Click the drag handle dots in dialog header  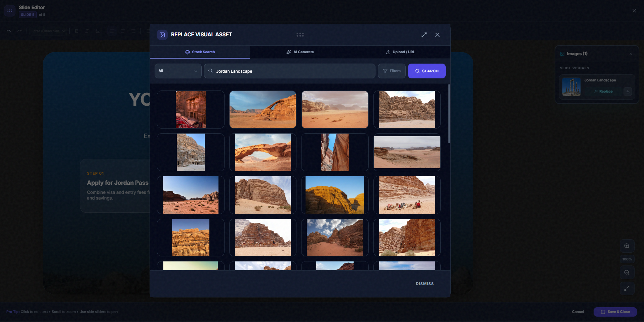(300, 35)
